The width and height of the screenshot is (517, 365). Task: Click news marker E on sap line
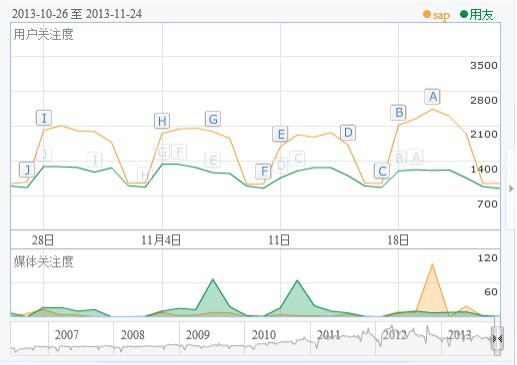(x=280, y=134)
